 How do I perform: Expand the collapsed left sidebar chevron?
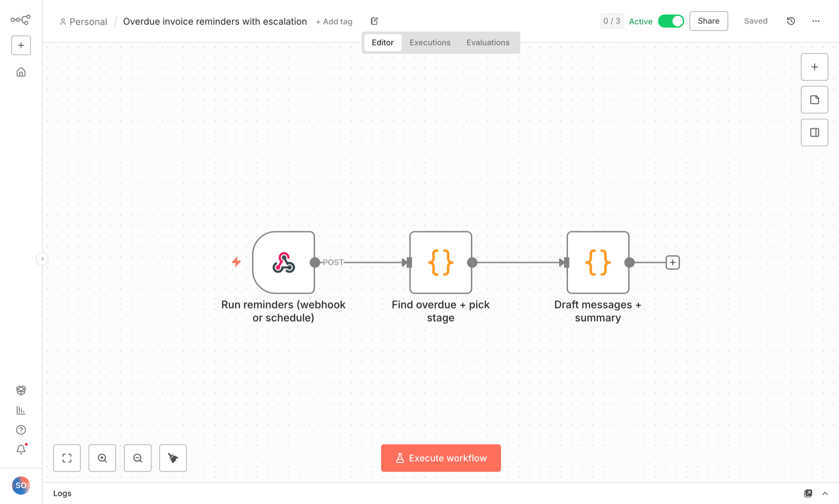[x=42, y=259]
